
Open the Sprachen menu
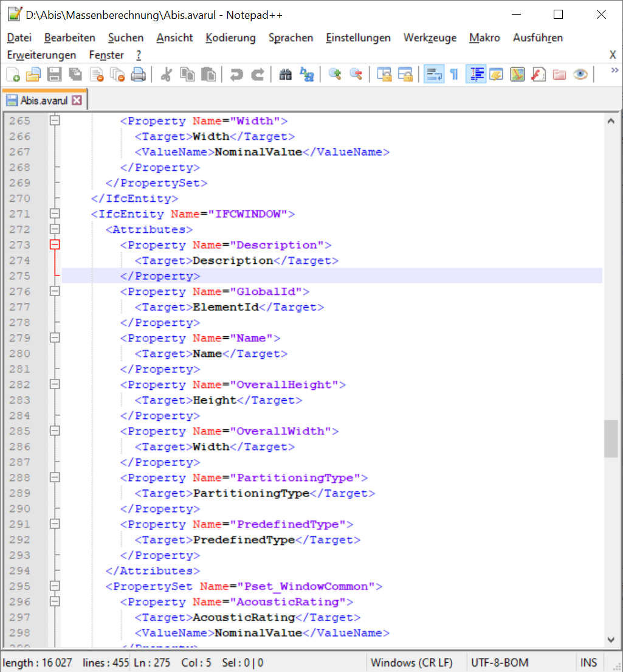pyautogui.click(x=291, y=38)
